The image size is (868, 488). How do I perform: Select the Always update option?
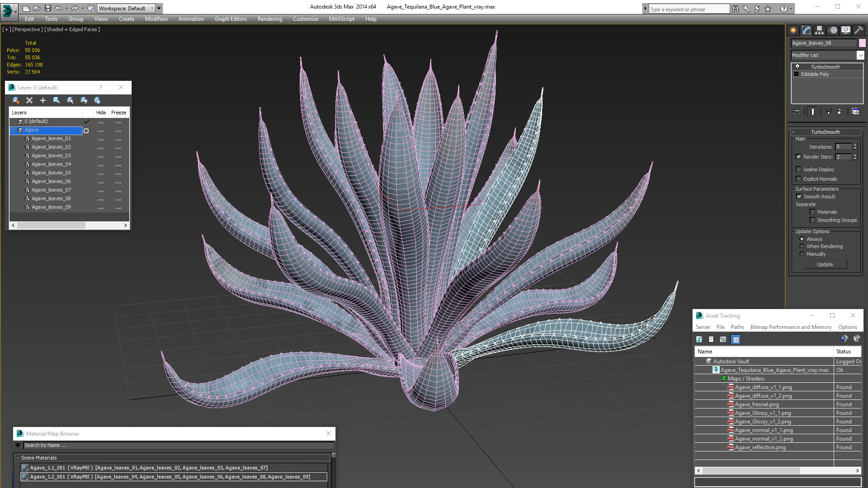[x=802, y=239]
